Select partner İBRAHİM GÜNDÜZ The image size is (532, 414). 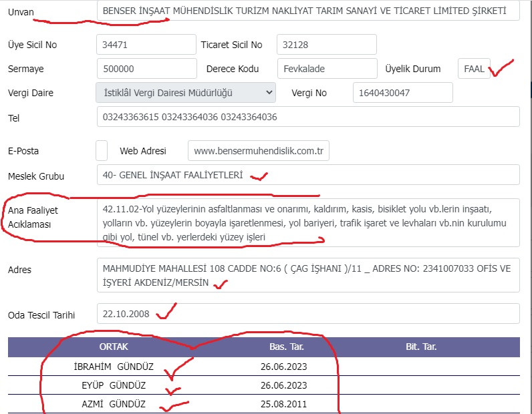[114, 367]
